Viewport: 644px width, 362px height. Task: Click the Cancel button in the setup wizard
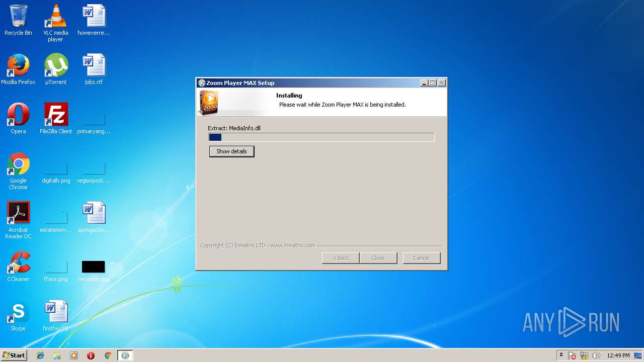422,258
